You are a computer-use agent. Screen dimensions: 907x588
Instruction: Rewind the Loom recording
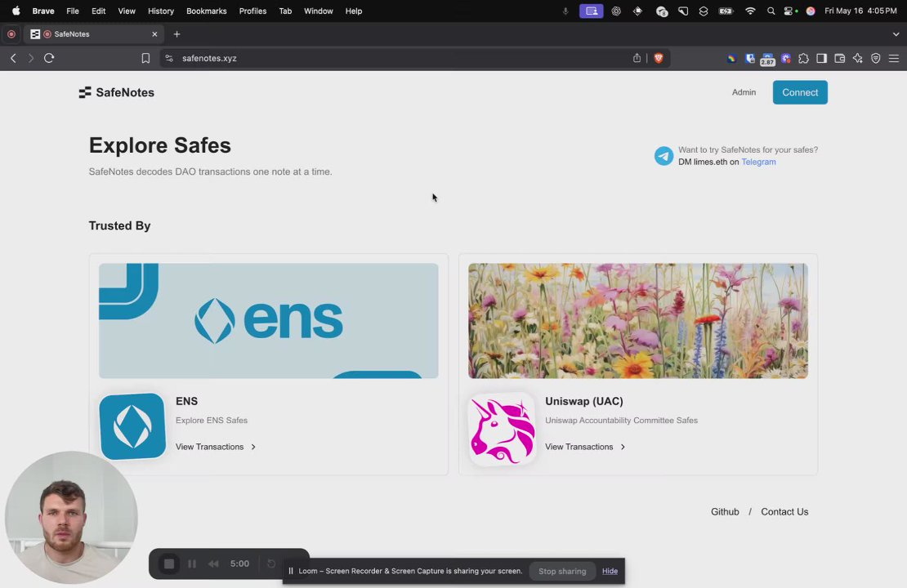click(213, 563)
